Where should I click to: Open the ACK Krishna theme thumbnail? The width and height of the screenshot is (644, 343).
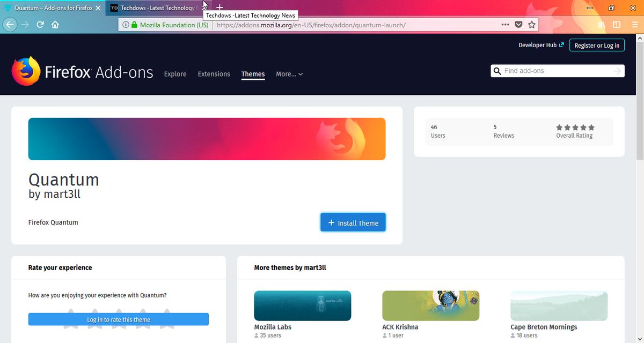point(430,305)
